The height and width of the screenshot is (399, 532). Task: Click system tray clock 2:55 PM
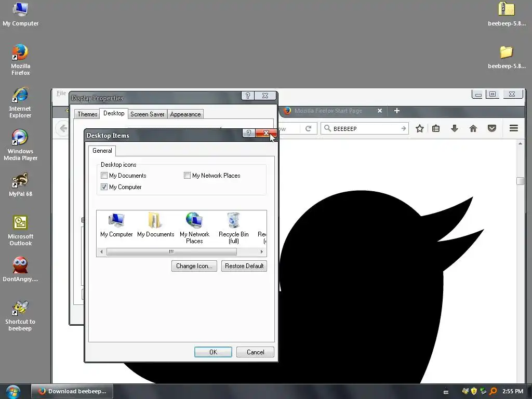(513, 391)
